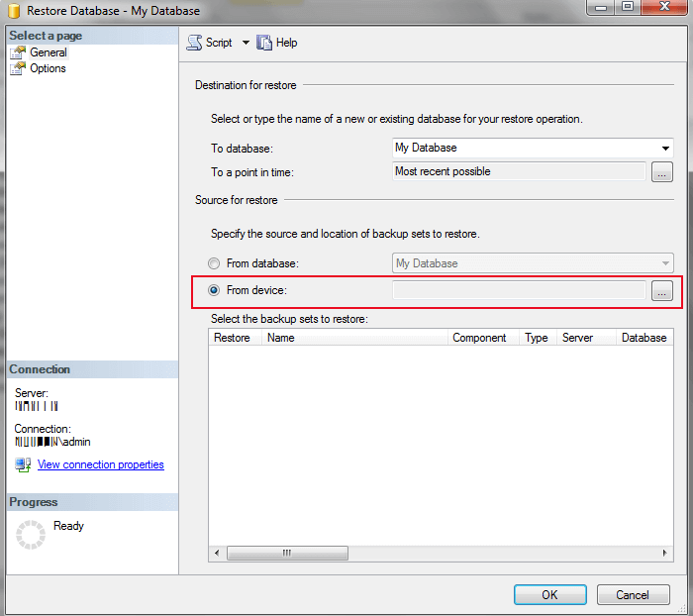Select the From device radio button

(x=215, y=290)
